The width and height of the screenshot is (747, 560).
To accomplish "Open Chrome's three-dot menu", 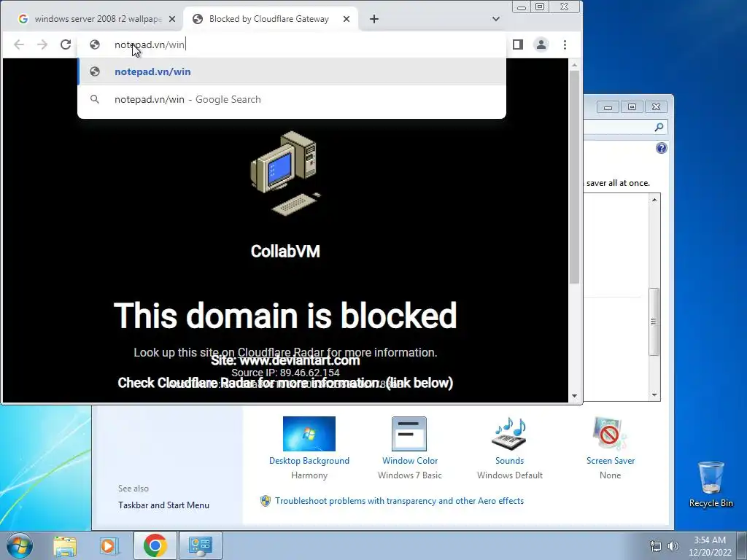I will pos(565,44).
